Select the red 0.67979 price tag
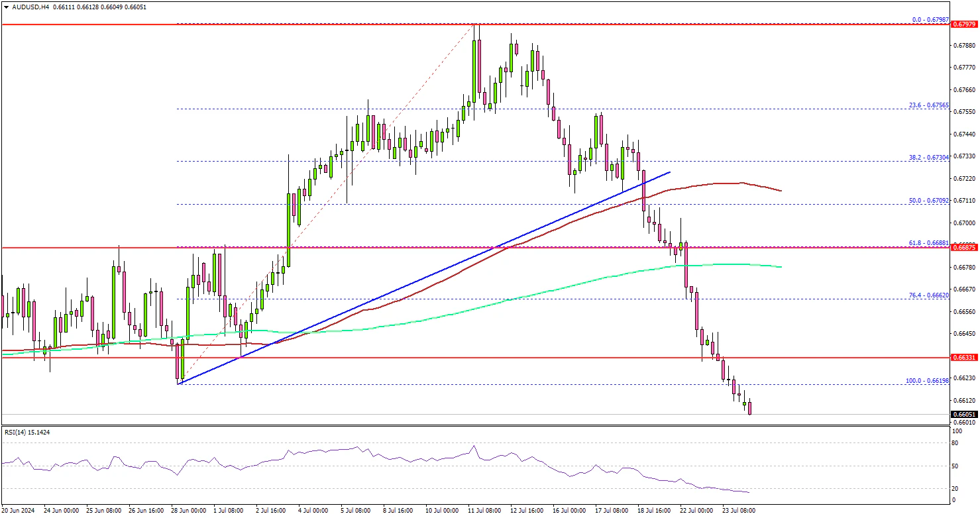This screenshot has height=518, width=980. click(x=963, y=25)
